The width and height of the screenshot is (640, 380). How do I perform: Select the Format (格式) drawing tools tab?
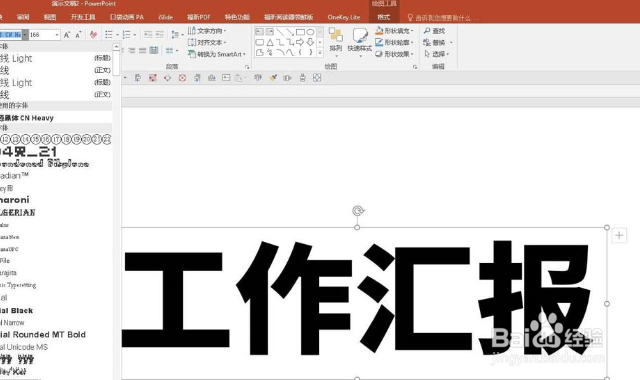[384, 17]
